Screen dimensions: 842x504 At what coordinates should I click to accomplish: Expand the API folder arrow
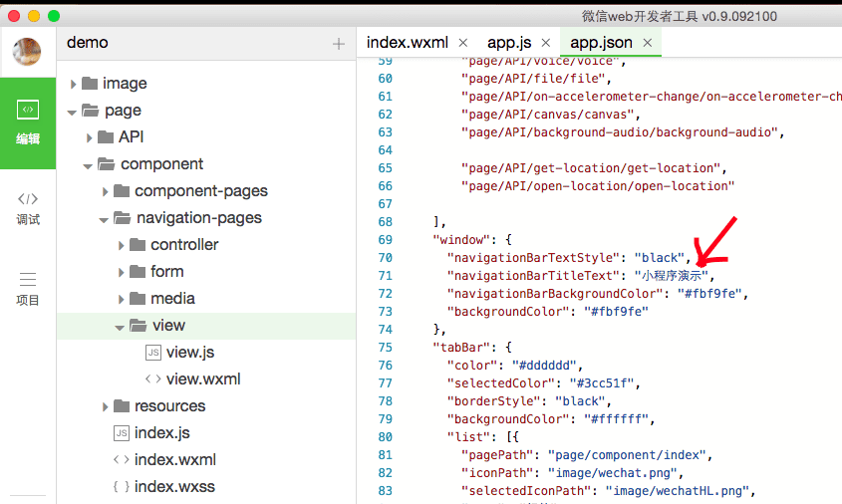point(89,137)
